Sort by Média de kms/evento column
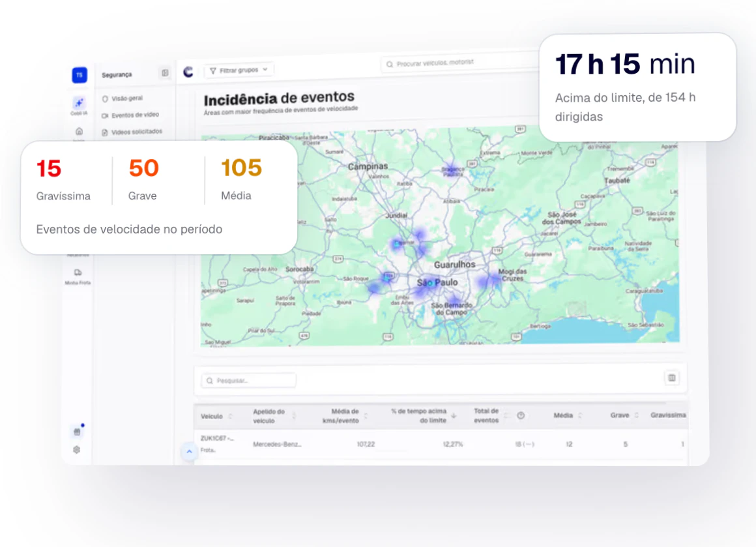 [x=366, y=416]
